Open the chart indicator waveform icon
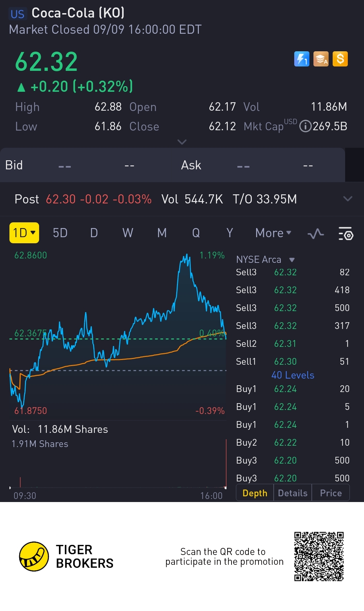The width and height of the screenshot is (364, 611). pos(316,233)
